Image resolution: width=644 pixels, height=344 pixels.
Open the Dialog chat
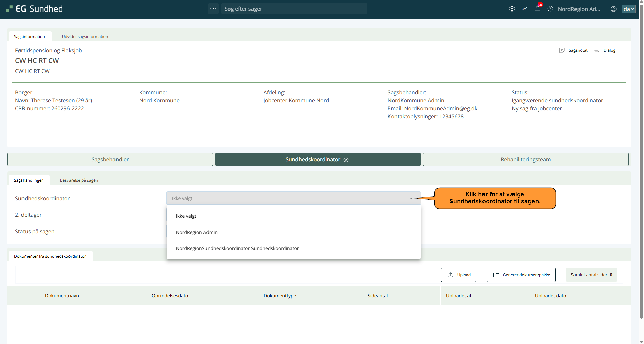pos(605,50)
